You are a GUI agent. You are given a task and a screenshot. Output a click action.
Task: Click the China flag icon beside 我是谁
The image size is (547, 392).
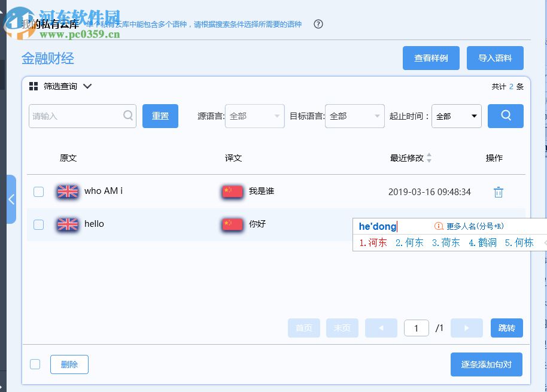point(232,192)
